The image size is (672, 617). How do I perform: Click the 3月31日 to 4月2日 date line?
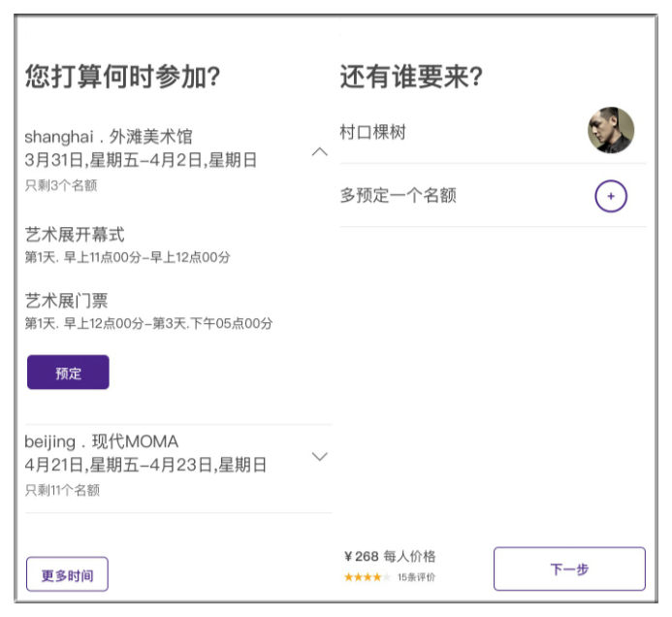pos(141,160)
